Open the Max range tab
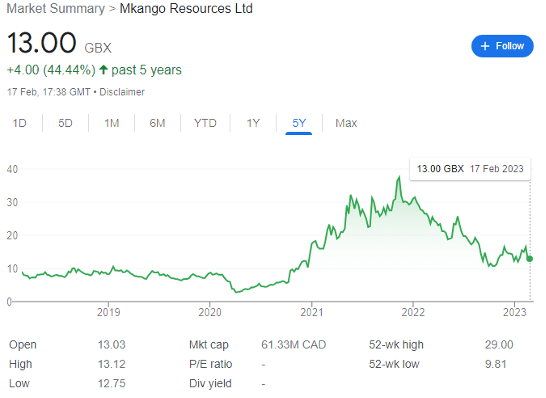546x398 pixels. 346,123
